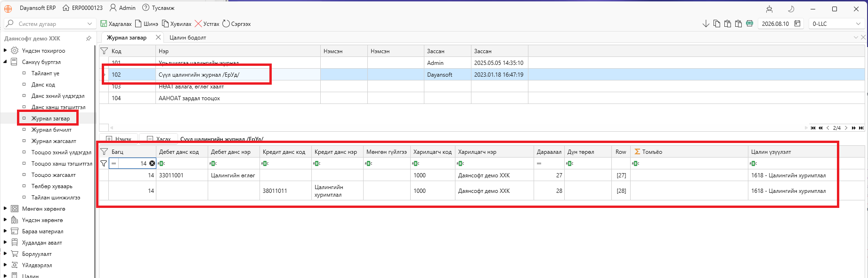Click the filter icon beside Код header

point(104,51)
